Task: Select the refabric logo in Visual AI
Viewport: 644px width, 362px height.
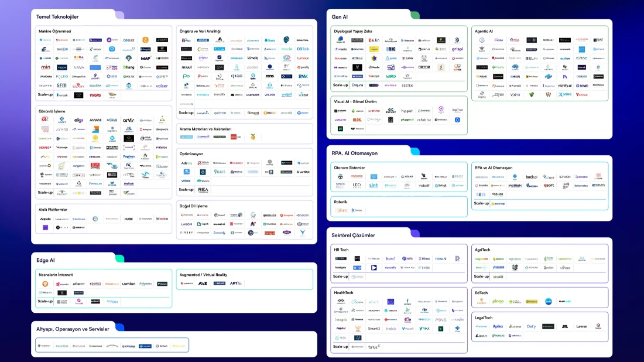Action: [x=424, y=120]
